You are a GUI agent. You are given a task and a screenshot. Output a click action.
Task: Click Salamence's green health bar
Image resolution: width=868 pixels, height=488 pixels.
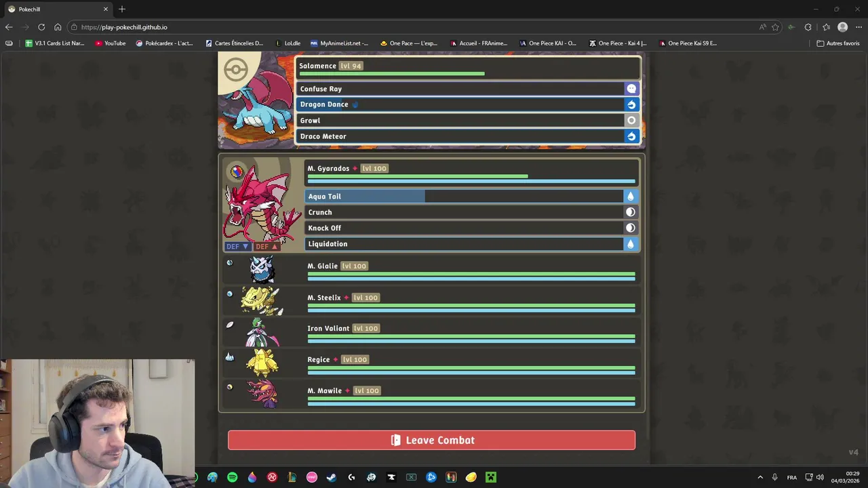pyautogui.click(x=392, y=74)
